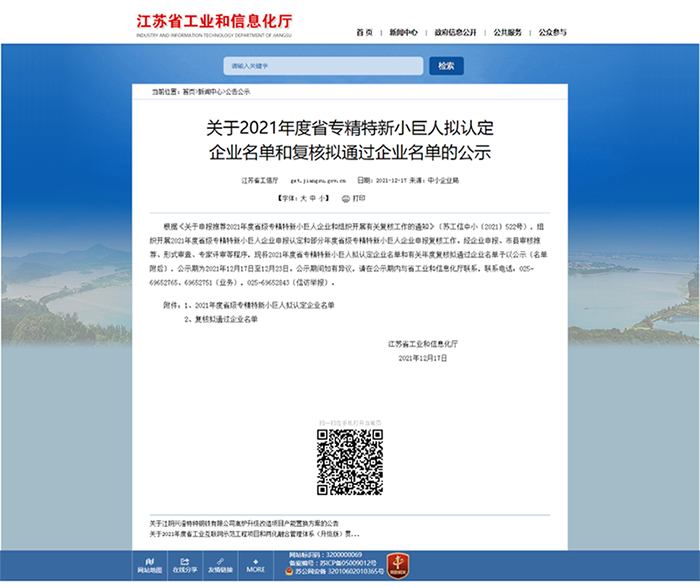Open the 新闻中心 news center menu
The height and width of the screenshot is (588, 700).
[403, 32]
